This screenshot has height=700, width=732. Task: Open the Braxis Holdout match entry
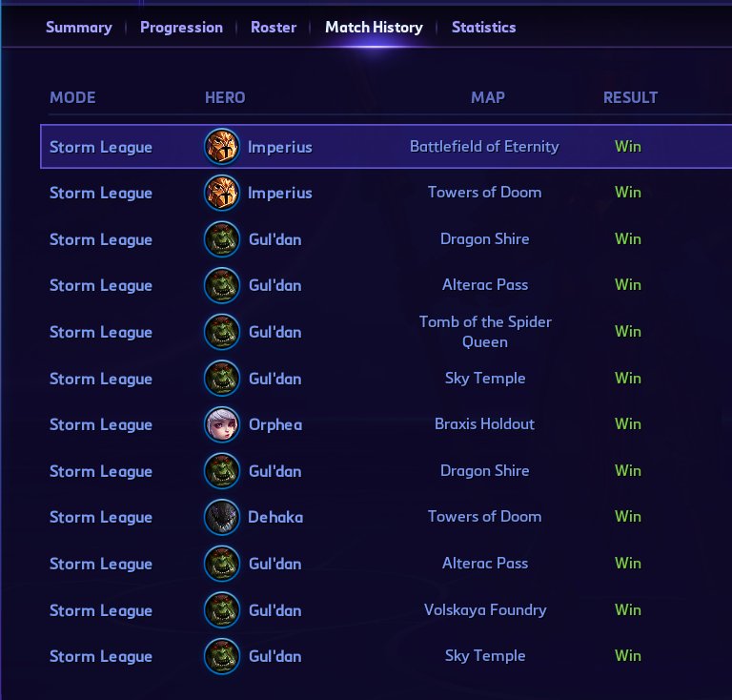coord(484,424)
